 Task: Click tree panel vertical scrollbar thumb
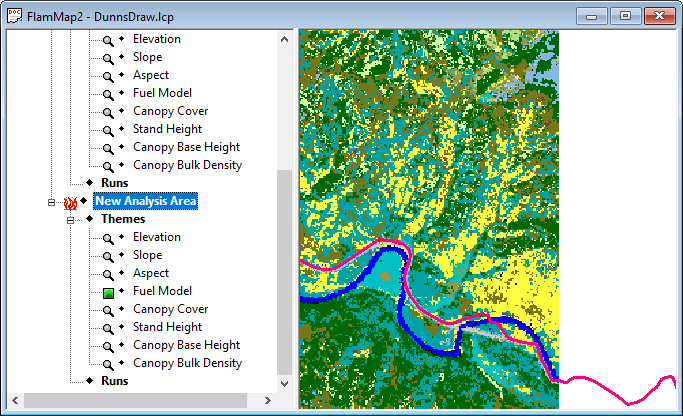coord(284,272)
